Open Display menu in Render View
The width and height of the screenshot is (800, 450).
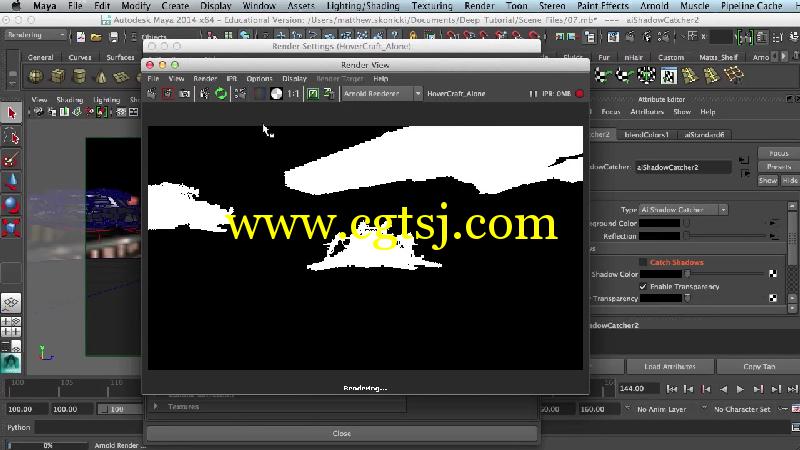tap(294, 79)
